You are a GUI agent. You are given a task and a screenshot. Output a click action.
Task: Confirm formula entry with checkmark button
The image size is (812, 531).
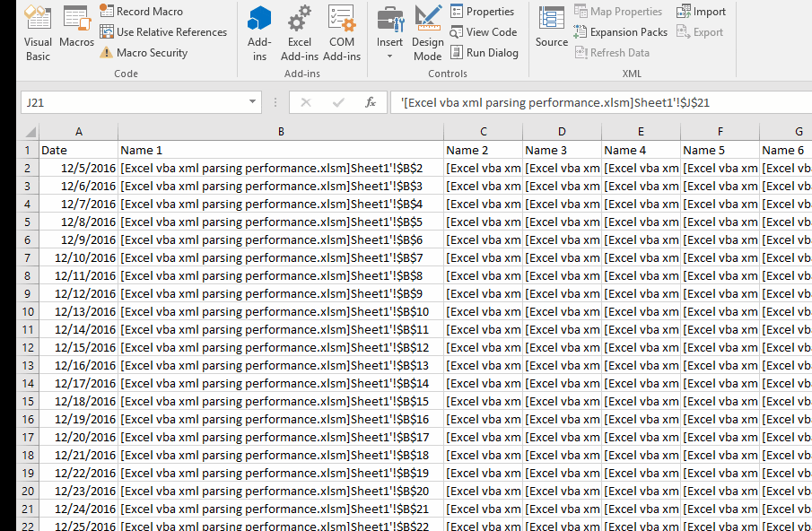(338, 102)
